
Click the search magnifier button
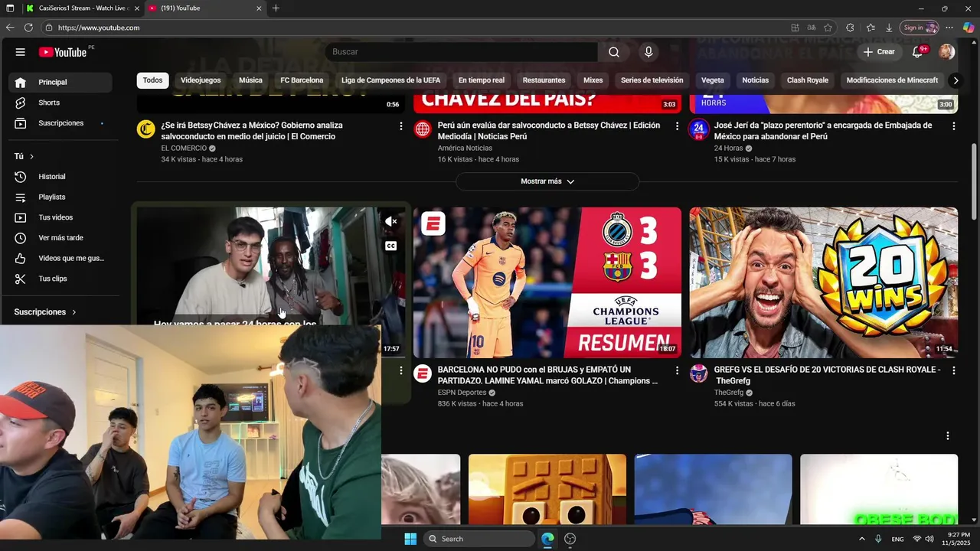614,52
